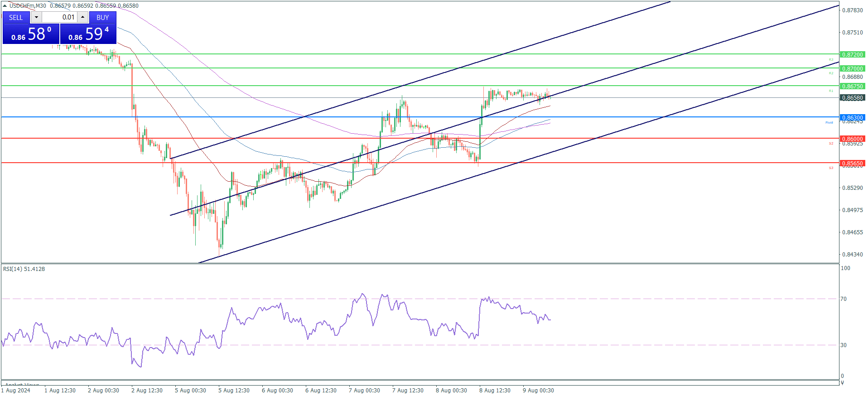
Task: Click the 0.85290 price scale label
Action: point(852,188)
